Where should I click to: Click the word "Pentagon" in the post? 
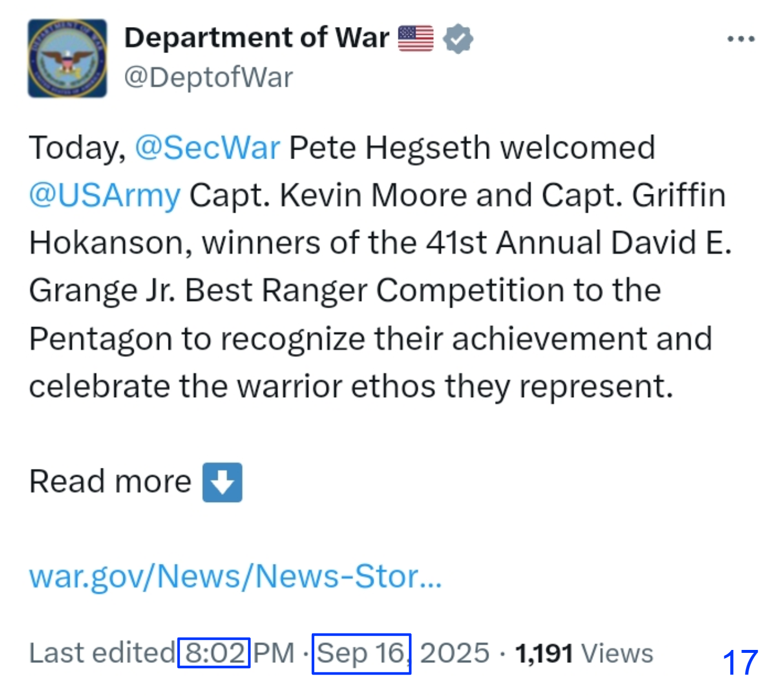pyautogui.click(x=100, y=339)
